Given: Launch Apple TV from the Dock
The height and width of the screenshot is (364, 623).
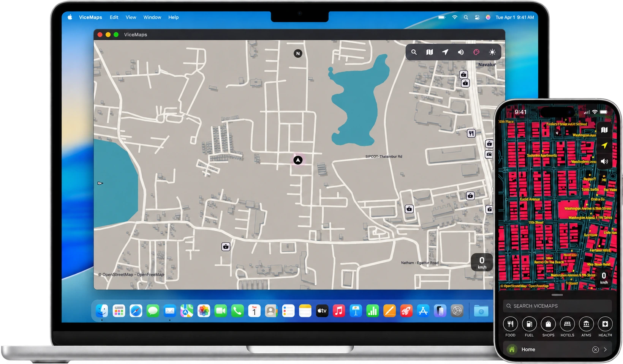Looking at the screenshot, I should pos(322,311).
